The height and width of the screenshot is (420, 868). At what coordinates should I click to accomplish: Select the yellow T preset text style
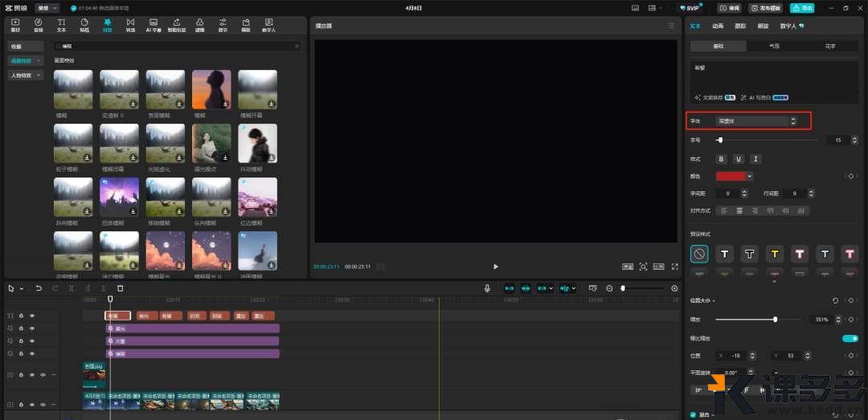pos(775,254)
